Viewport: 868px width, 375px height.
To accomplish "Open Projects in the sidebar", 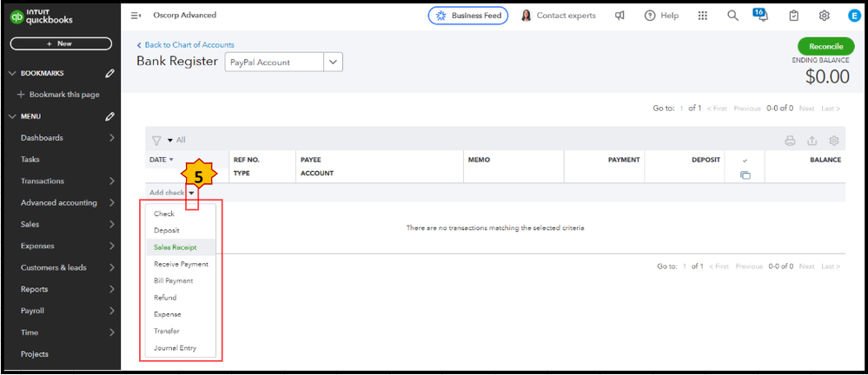I will click(35, 354).
